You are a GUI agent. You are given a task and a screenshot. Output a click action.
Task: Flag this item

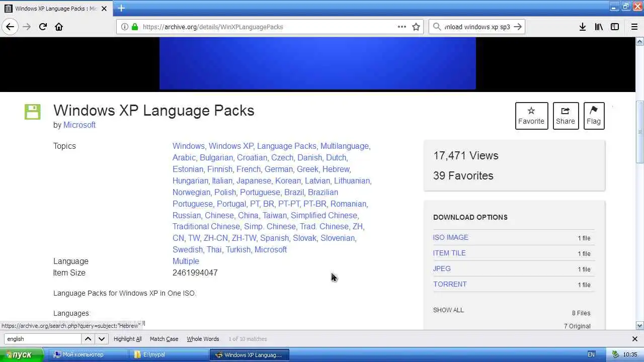click(x=594, y=116)
